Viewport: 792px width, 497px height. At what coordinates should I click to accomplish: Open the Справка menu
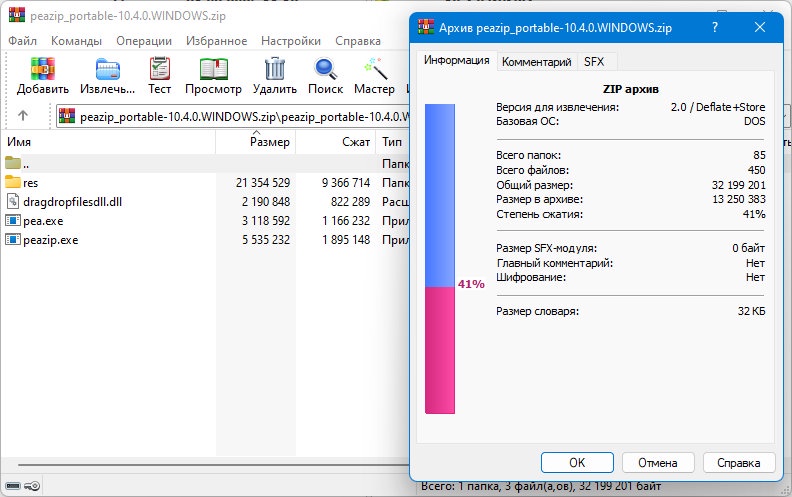coord(358,41)
